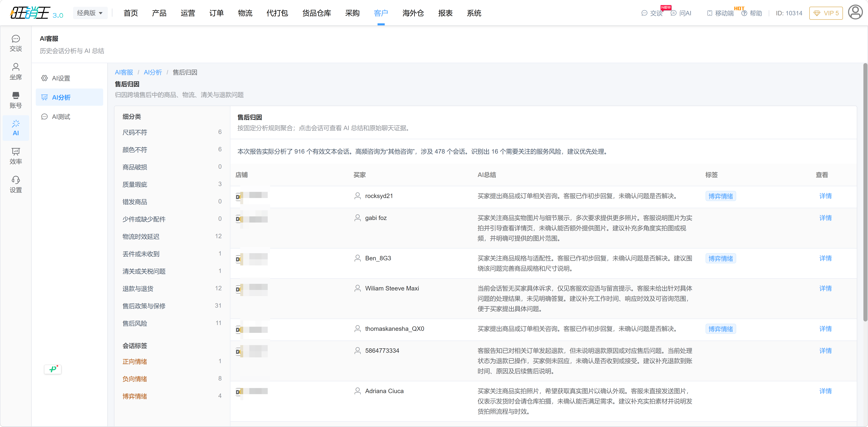
Task: Open AI测试 chat bubble menu item
Action: coord(69,116)
